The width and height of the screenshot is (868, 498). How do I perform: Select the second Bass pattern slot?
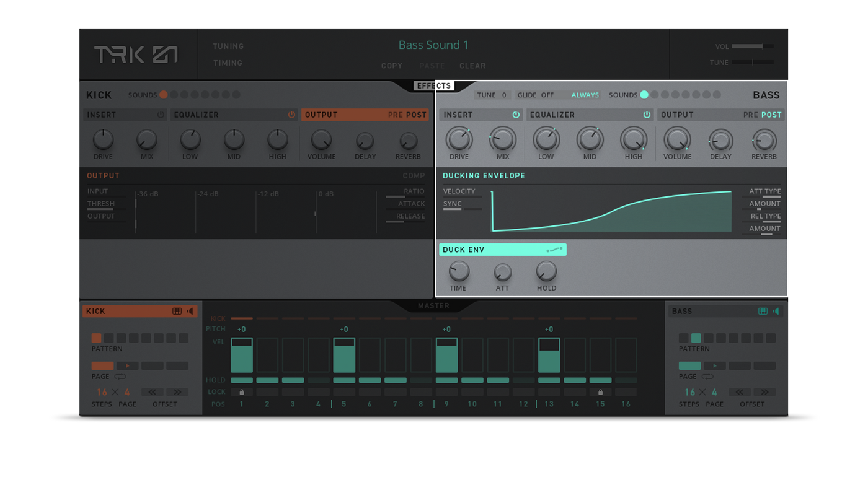pyautogui.click(x=696, y=338)
